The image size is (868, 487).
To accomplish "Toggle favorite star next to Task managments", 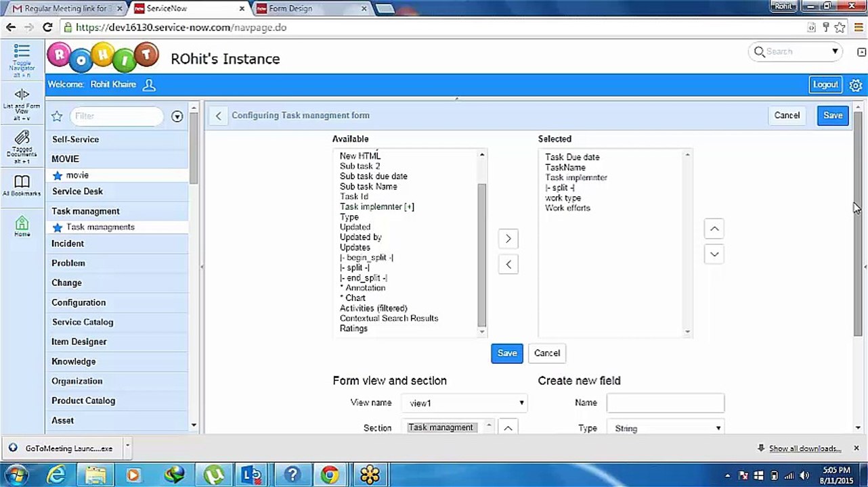I will [x=58, y=227].
